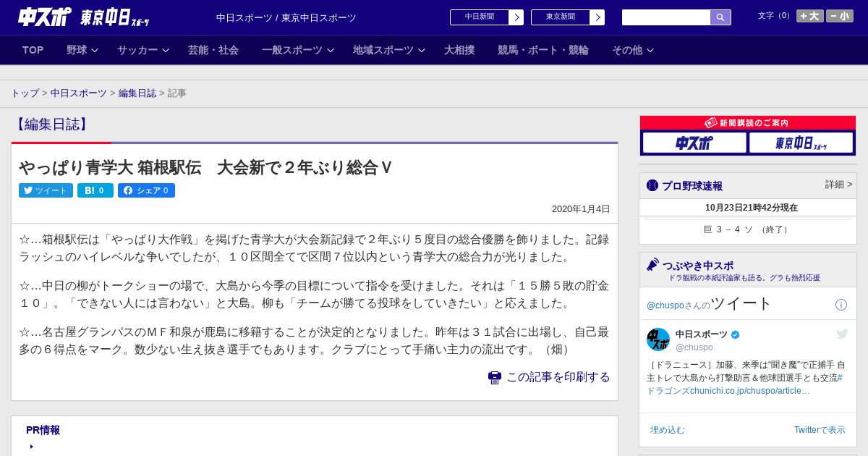Click the 巨 3 − 4 ソ score row
This screenshot has width=868, height=456.
(747, 229)
